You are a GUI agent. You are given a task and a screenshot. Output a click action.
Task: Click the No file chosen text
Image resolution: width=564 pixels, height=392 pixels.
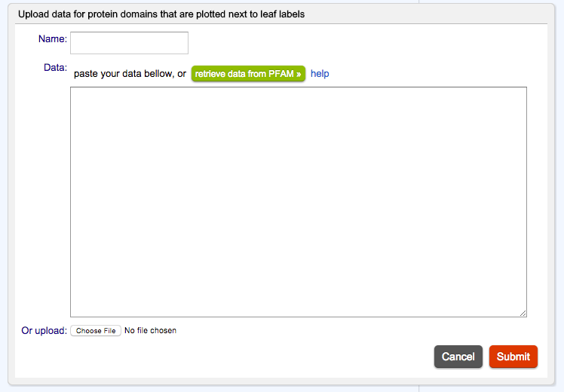(x=150, y=330)
